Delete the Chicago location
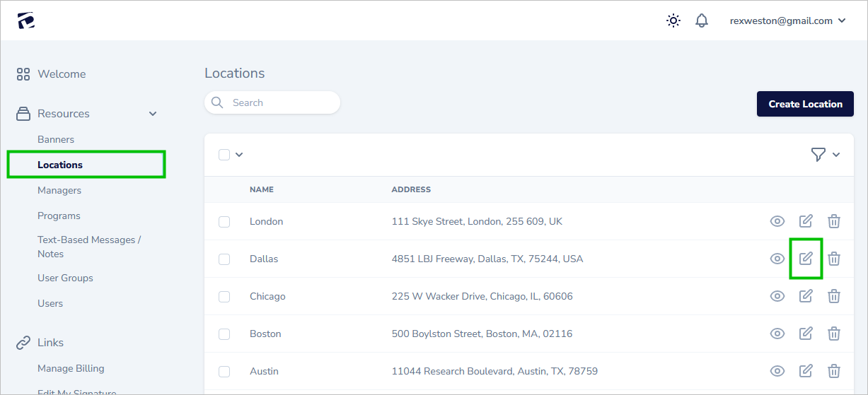 (834, 296)
